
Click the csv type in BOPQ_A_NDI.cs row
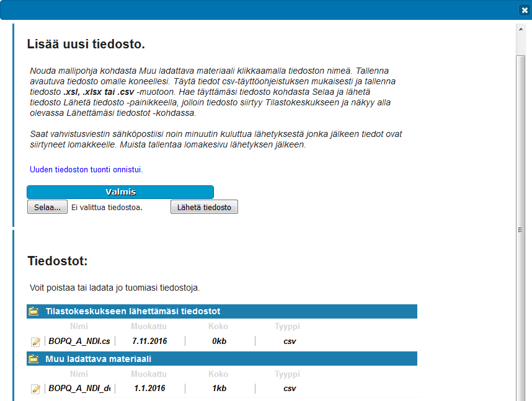[x=290, y=342]
